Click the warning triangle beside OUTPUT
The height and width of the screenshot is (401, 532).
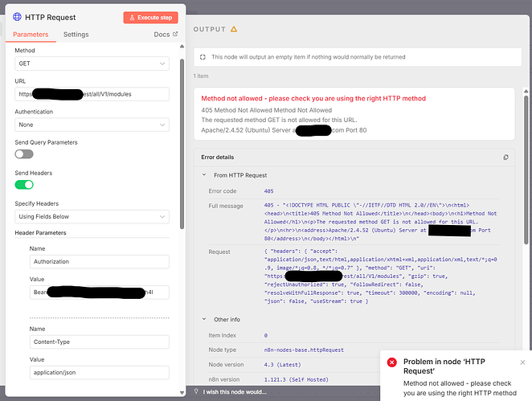tap(234, 28)
